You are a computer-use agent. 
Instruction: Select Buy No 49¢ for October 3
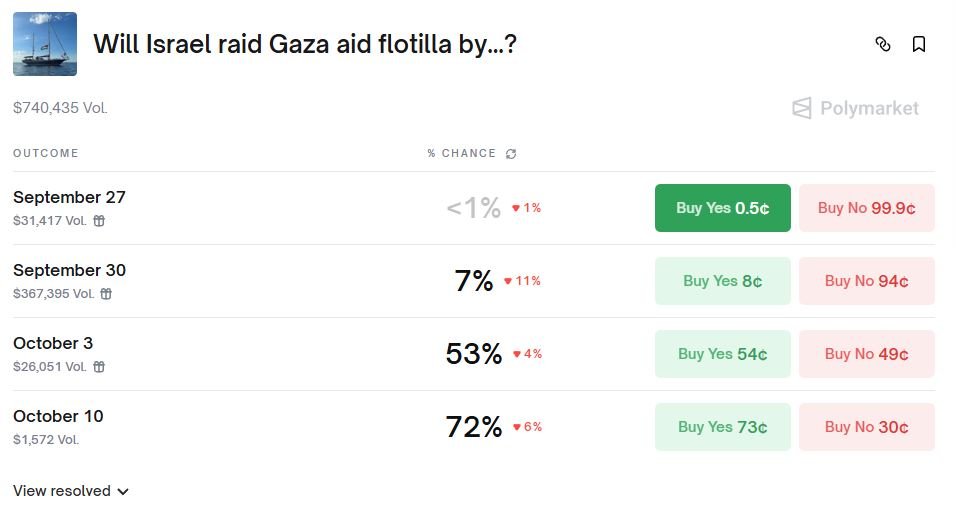[x=866, y=354]
